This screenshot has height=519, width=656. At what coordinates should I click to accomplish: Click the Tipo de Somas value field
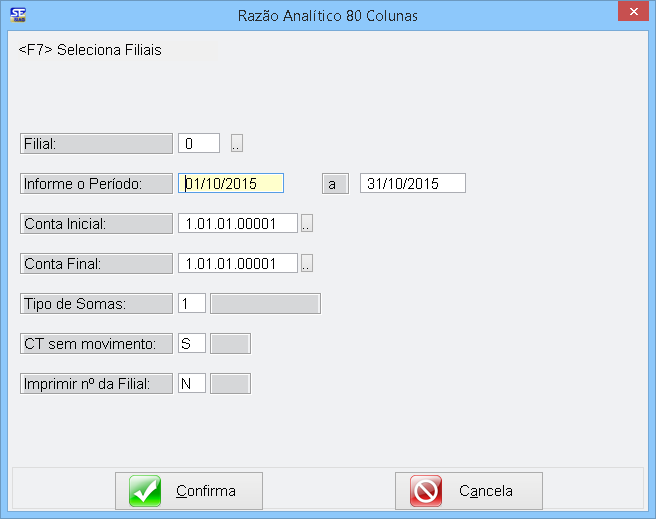[192, 304]
